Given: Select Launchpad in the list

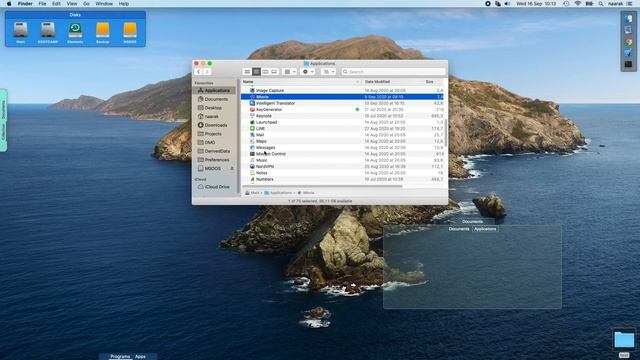Looking at the screenshot, I should 342,122.
